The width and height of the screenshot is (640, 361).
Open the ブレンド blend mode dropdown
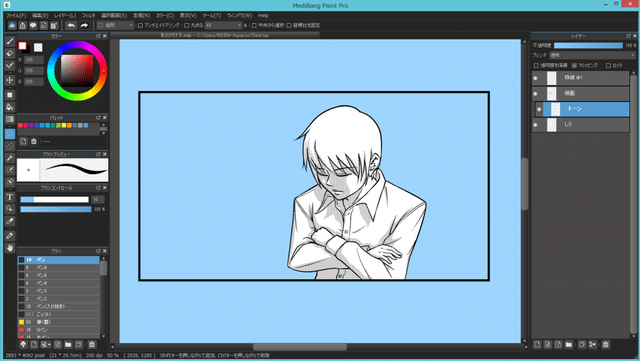pos(592,55)
